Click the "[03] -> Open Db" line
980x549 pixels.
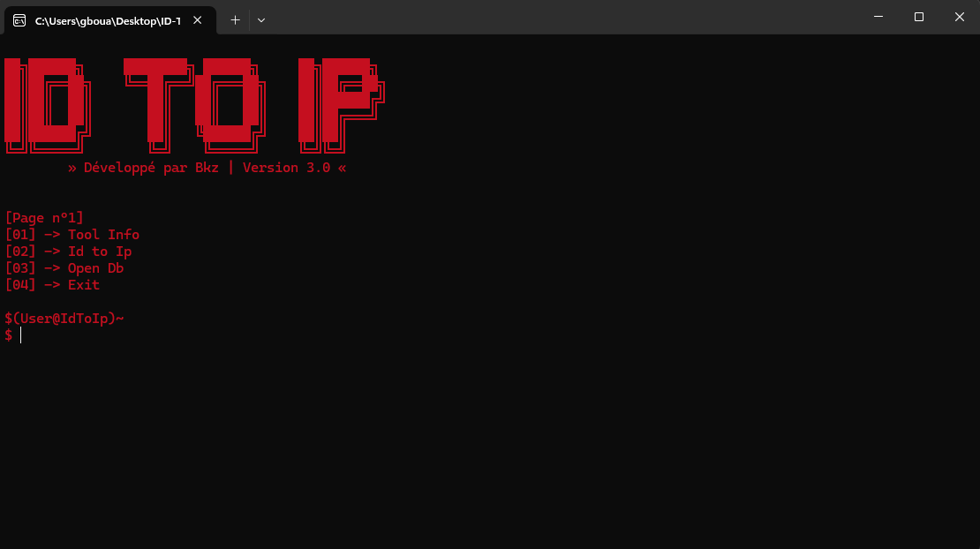pos(64,268)
